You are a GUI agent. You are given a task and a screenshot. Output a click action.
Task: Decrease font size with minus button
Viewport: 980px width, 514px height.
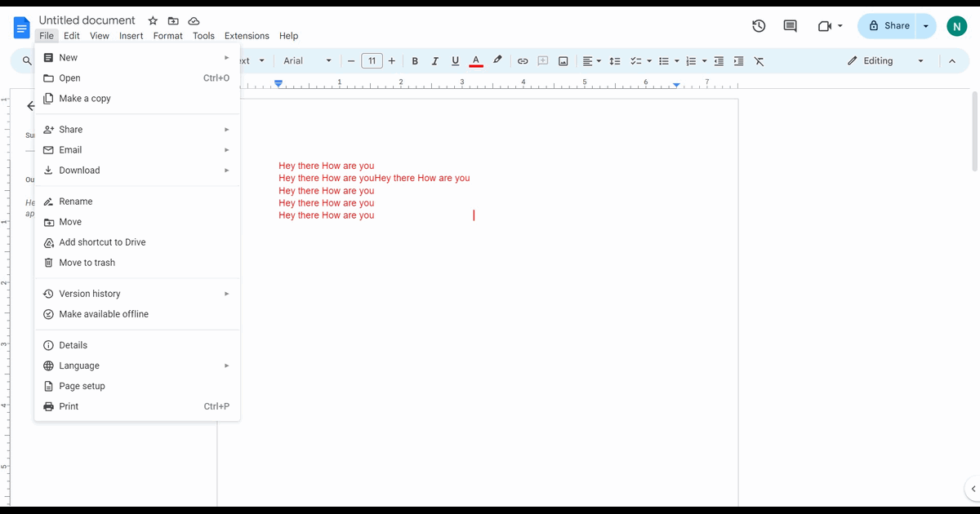click(351, 61)
